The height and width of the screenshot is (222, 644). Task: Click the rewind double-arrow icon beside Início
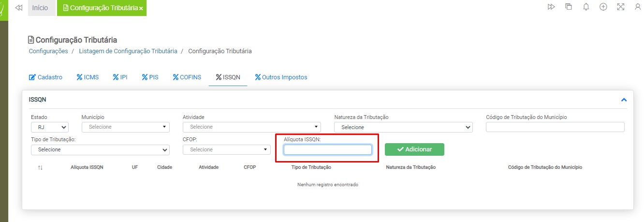[x=19, y=8]
